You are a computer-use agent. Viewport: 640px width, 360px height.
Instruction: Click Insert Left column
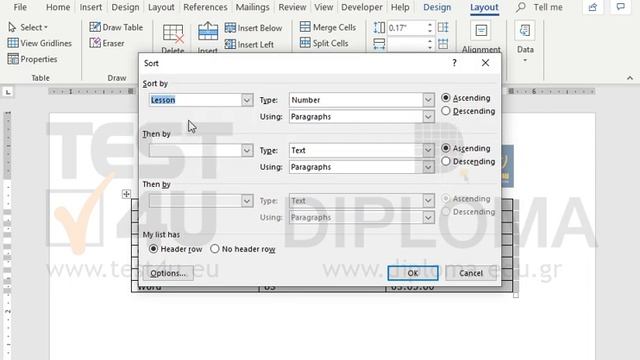click(249, 44)
